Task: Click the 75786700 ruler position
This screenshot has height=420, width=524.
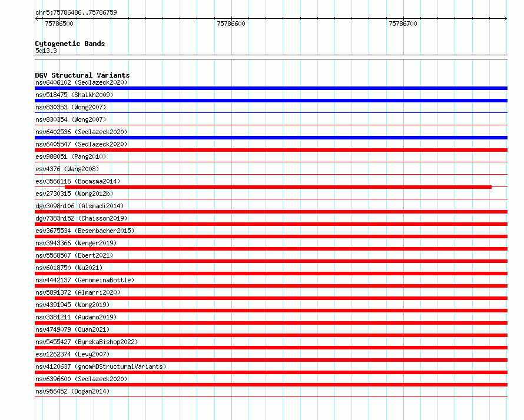Action: click(403, 24)
